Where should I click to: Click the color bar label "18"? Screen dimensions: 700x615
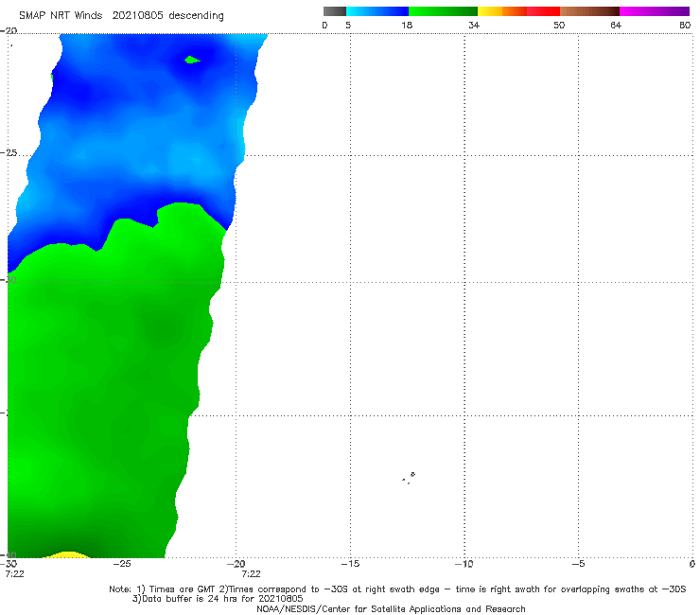tap(407, 26)
